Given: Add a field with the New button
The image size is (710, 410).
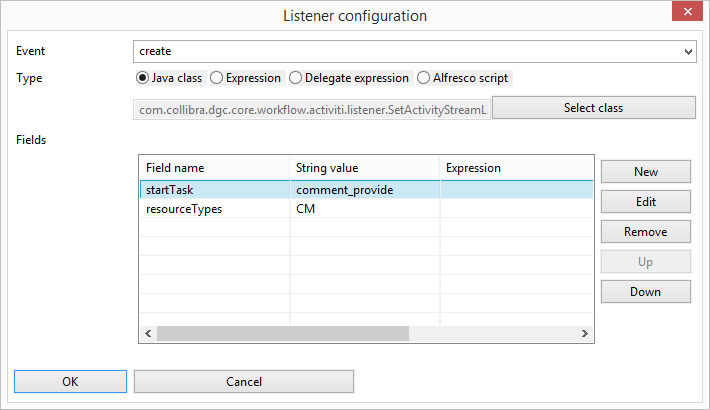Looking at the screenshot, I should pyautogui.click(x=646, y=172).
